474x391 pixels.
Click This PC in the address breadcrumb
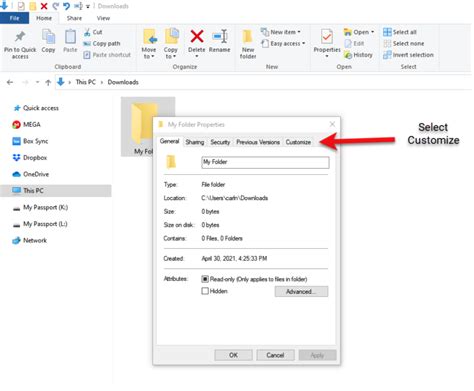86,82
